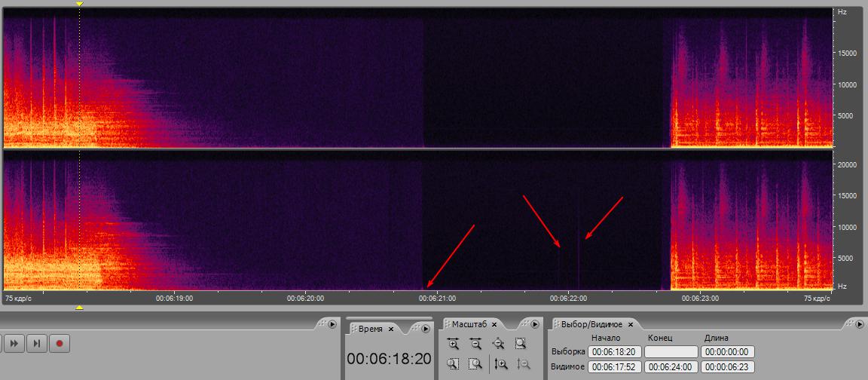
Task: Select the Выбор/Видимое tab
Action: click(591, 324)
